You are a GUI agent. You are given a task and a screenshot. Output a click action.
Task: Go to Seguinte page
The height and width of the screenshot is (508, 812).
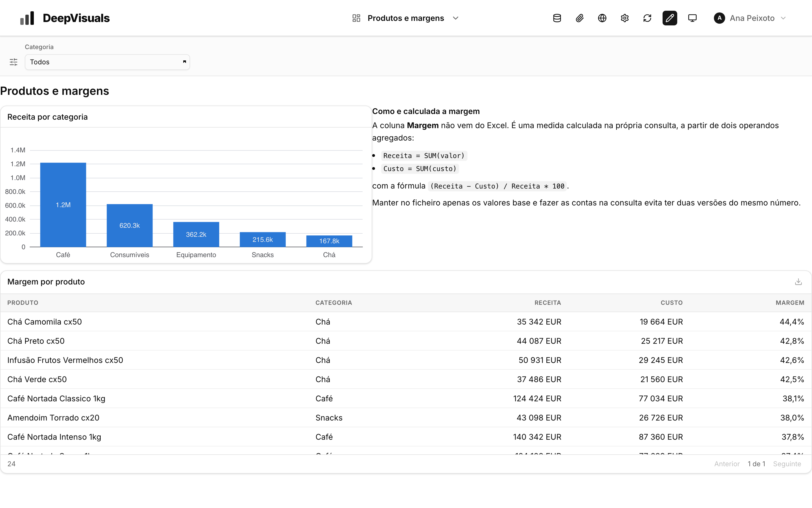[787, 464]
